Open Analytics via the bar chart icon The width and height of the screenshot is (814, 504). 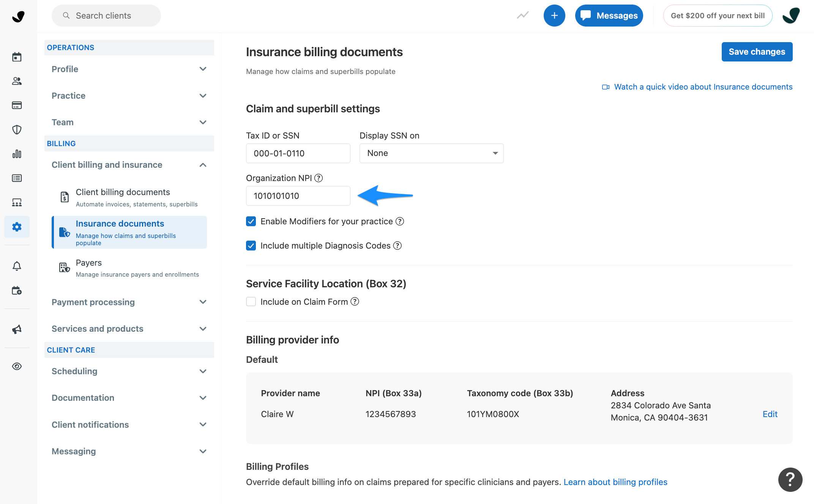click(17, 154)
